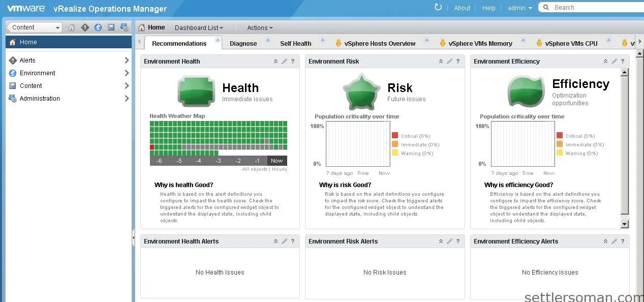Open help for Environment Risk widget
This screenshot has width=644, height=302.
pos(458,62)
